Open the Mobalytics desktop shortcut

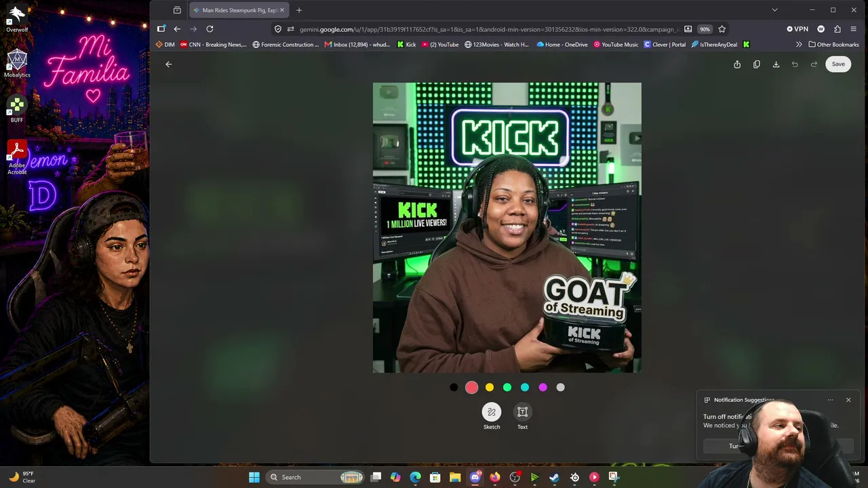tap(17, 64)
